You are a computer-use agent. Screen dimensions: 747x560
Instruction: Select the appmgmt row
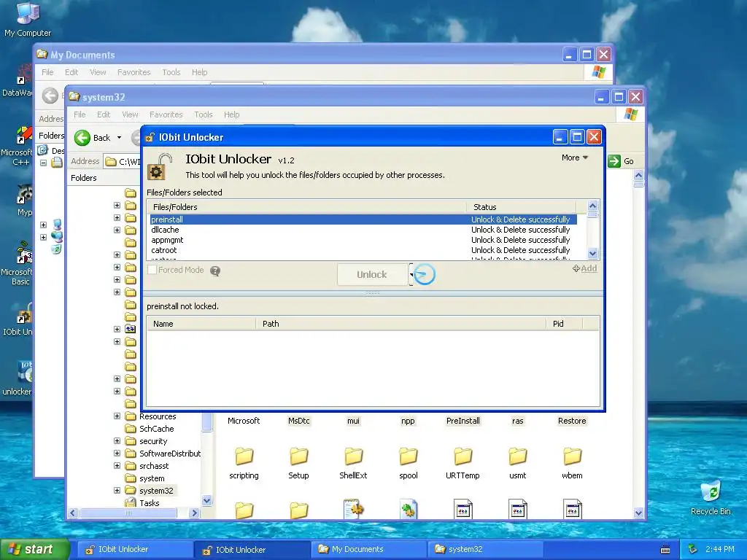(363, 240)
